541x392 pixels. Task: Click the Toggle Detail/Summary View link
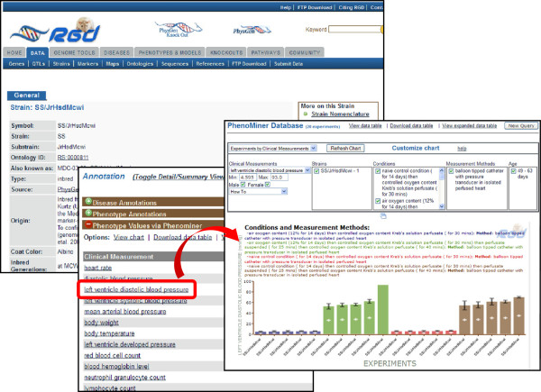(179, 177)
